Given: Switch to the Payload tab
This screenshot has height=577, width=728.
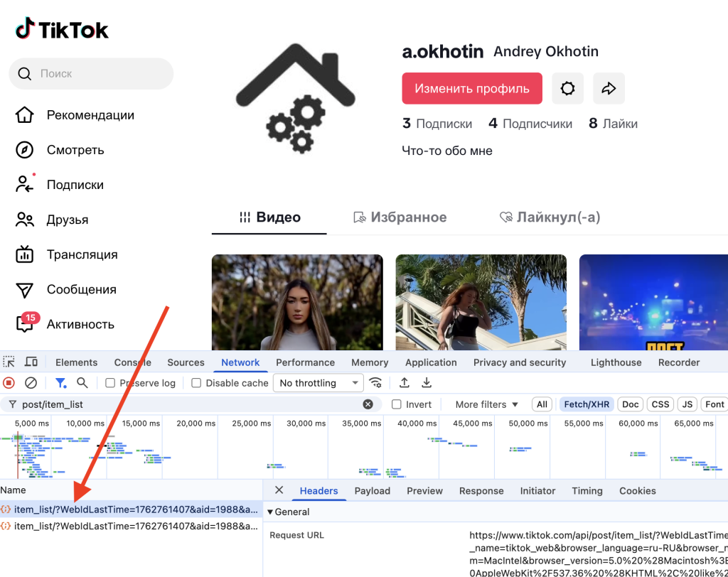Looking at the screenshot, I should pyautogui.click(x=372, y=491).
